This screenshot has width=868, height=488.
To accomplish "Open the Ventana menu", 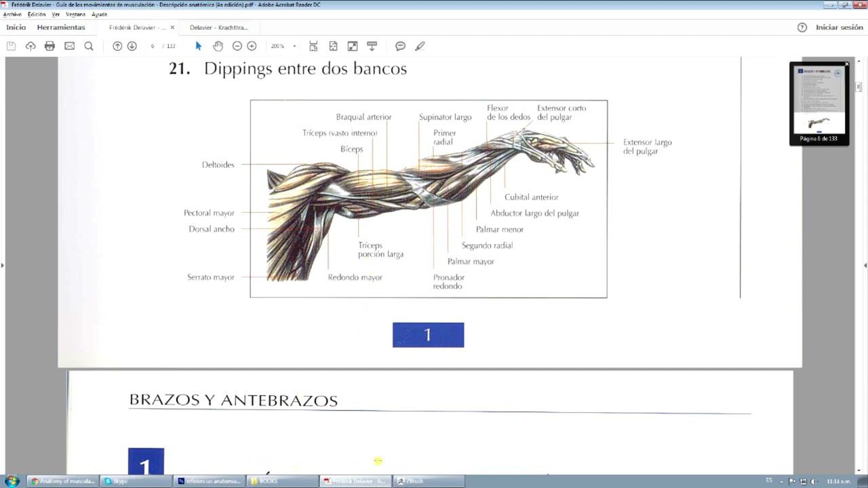I will 75,14.
